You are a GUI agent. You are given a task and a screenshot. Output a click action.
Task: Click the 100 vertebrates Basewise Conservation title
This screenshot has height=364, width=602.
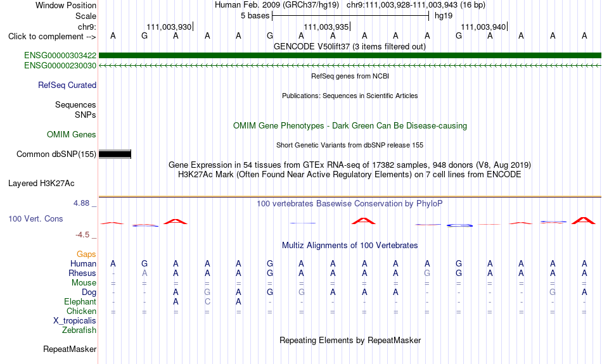[x=350, y=204]
